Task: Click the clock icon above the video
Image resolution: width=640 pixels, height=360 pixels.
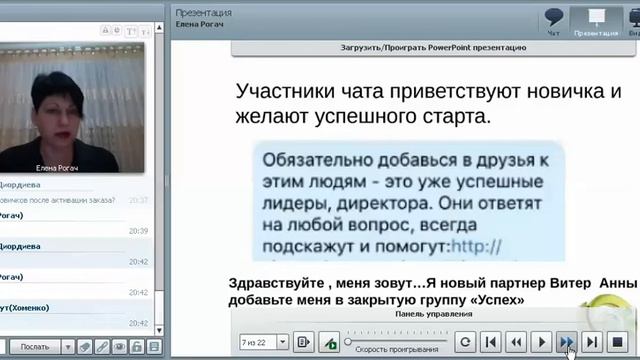Action: coord(117,31)
